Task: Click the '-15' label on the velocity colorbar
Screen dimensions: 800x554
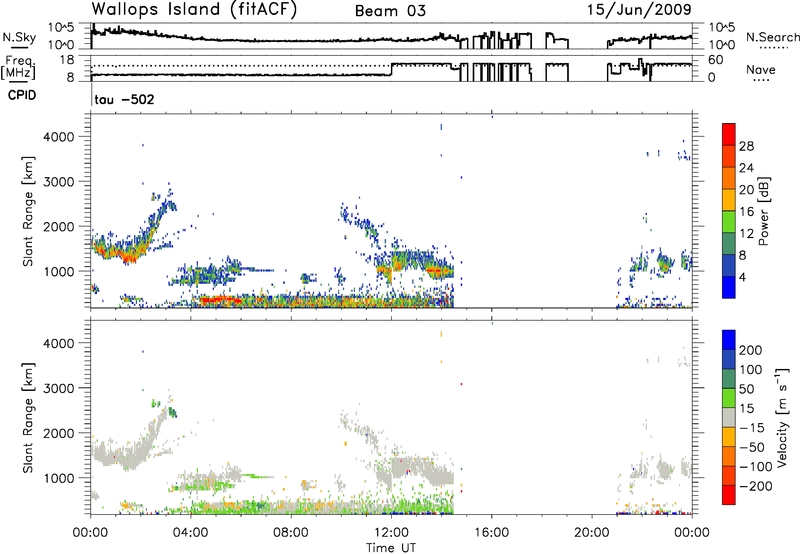Action: pos(752,428)
